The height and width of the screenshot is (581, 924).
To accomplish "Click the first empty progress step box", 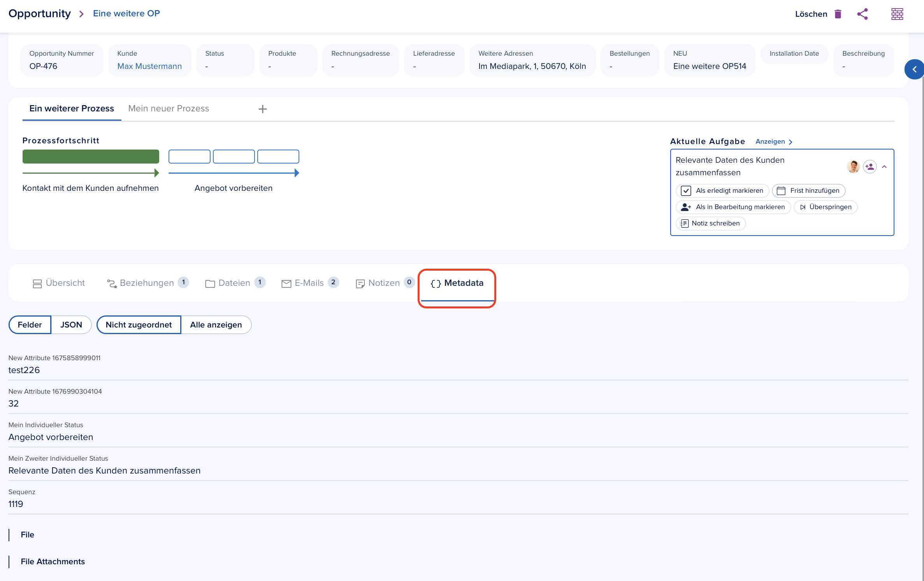I will pyautogui.click(x=190, y=157).
